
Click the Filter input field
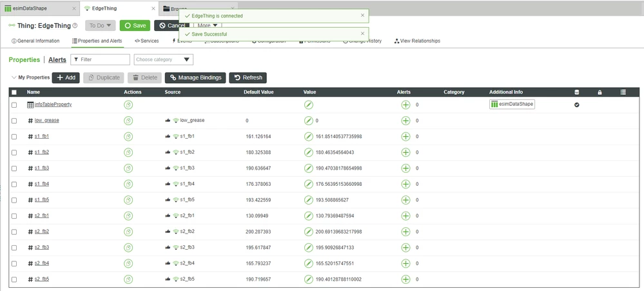pos(100,59)
